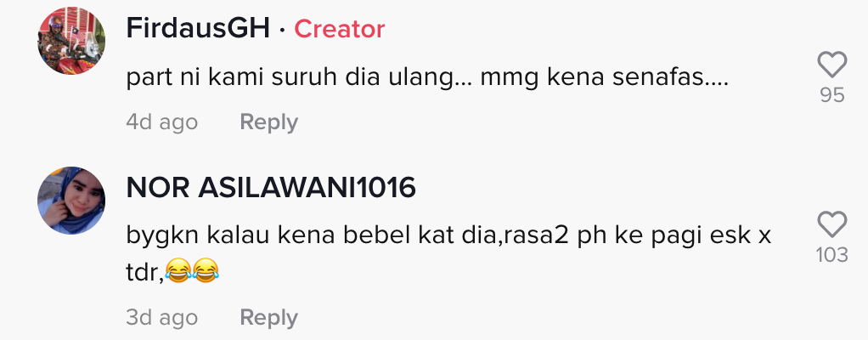Click the 3d ago timestamp
The height and width of the screenshot is (340, 868).
161,317
